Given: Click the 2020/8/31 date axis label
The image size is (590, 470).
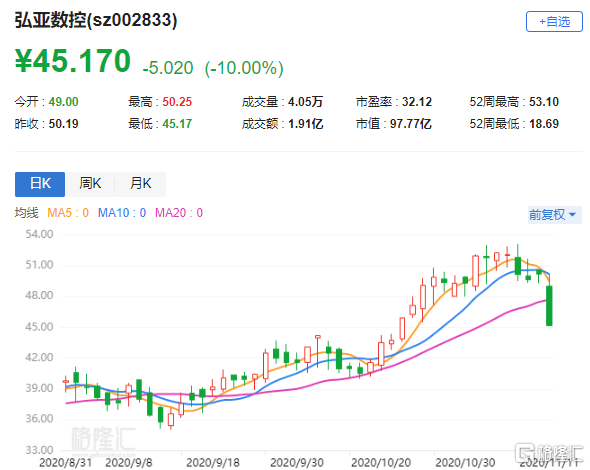Looking at the screenshot, I should [x=65, y=462].
